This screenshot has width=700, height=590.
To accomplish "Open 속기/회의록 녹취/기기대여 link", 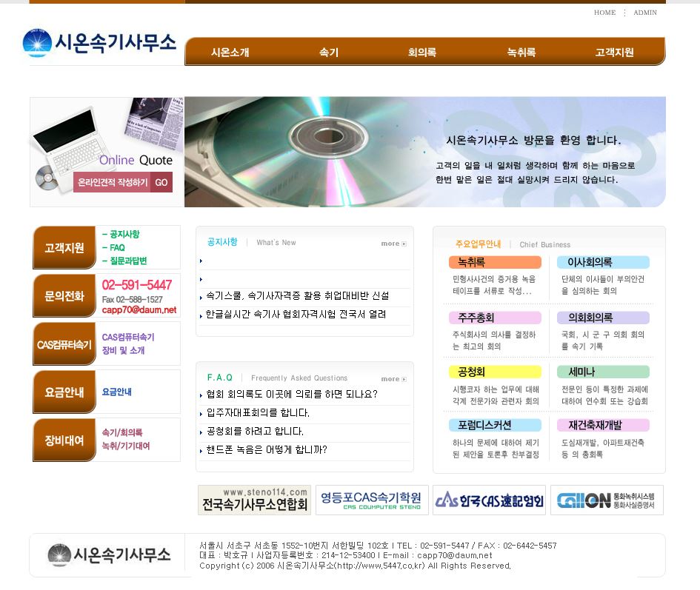I will pos(125,439).
